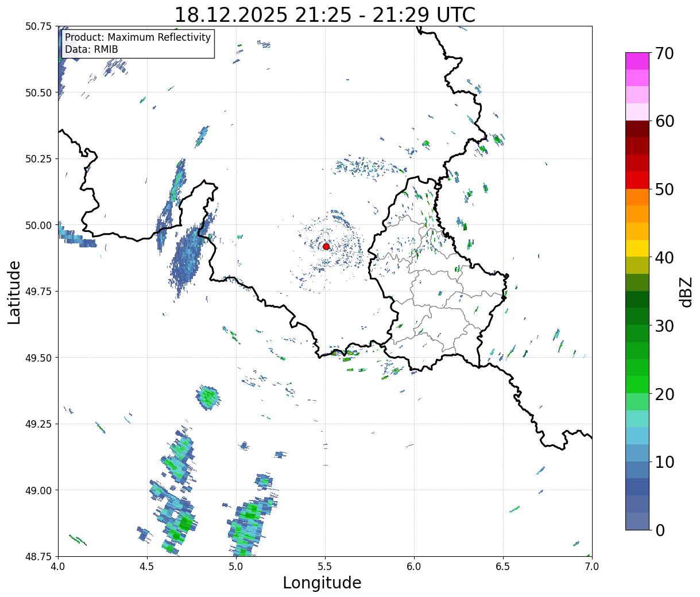Click the colorbar tick label 30
700x597 pixels.
pos(664,325)
